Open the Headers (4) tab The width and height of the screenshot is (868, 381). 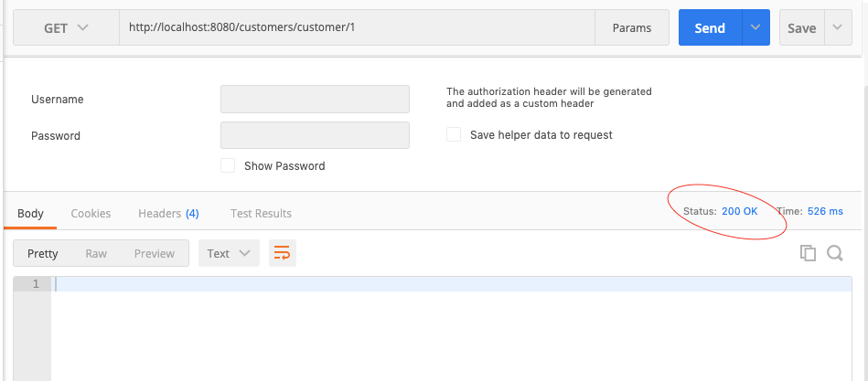(x=168, y=213)
